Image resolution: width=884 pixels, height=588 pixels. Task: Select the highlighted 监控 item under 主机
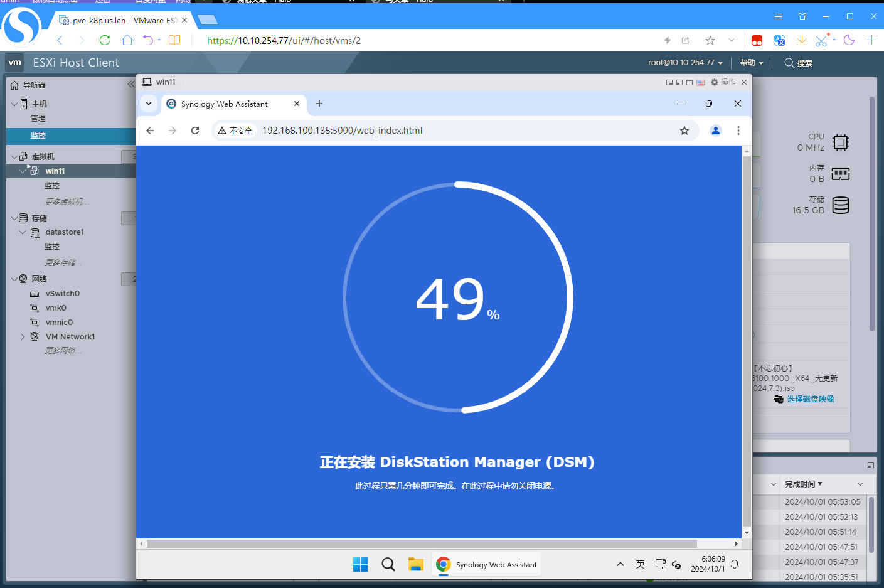pyautogui.click(x=71, y=136)
